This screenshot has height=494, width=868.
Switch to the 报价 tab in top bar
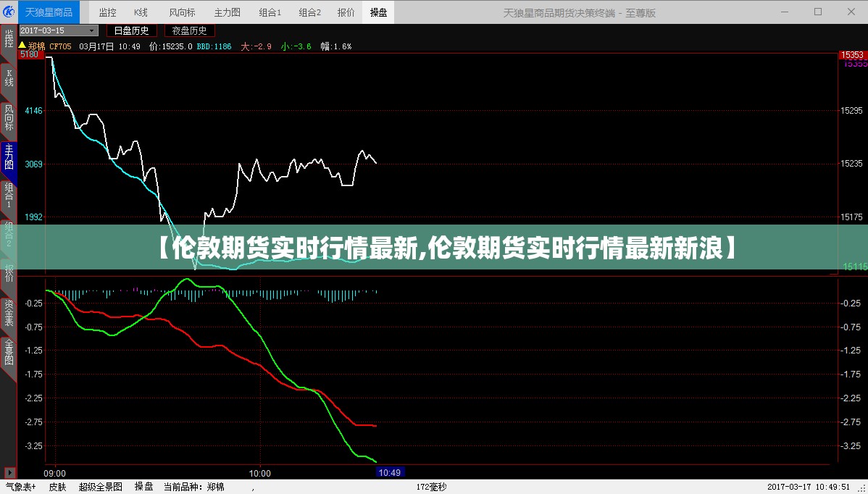[x=346, y=12]
